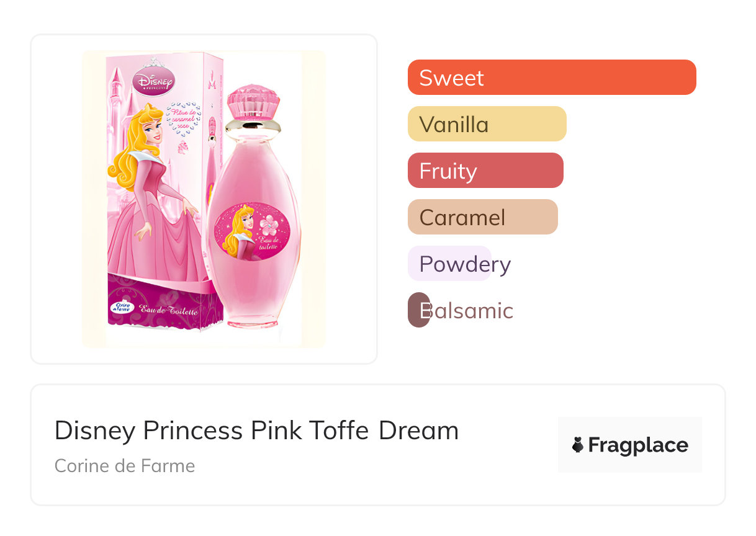Screen dimensions: 756x536
Task: Select the Powdery accord bar
Action: pyautogui.click(x=449, y=264)
